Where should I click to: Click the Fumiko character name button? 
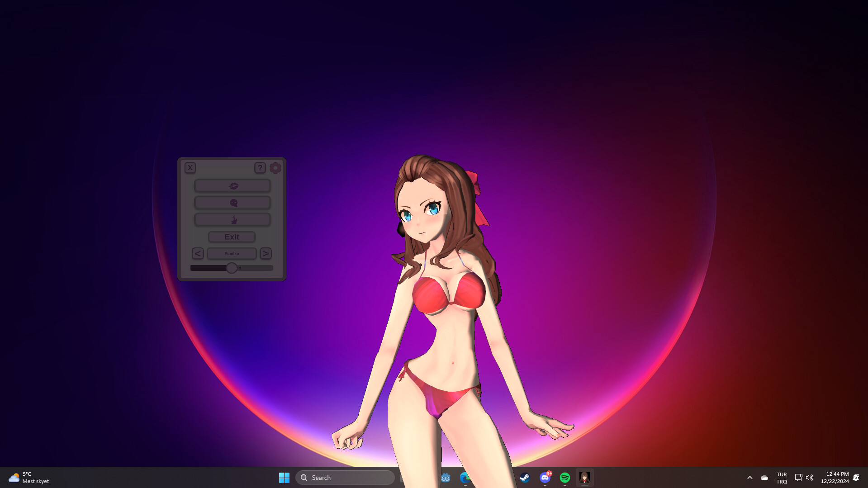(232, 254)
